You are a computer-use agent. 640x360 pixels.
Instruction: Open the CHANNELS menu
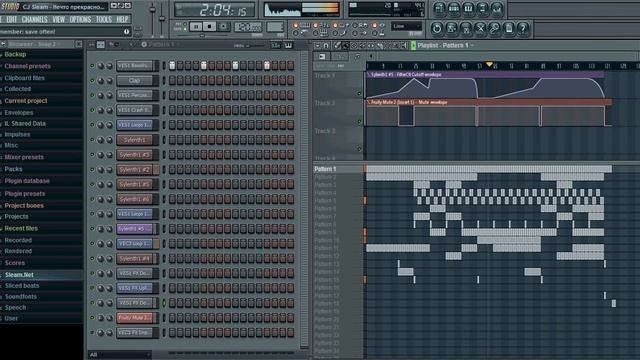(34, 19)
